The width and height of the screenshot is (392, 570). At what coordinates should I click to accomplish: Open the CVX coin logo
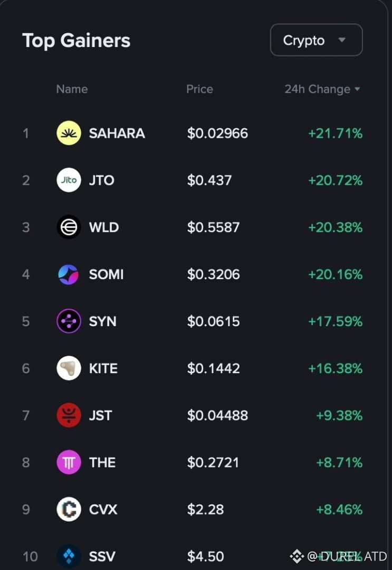pyautogui.click(x=69, y=509)
